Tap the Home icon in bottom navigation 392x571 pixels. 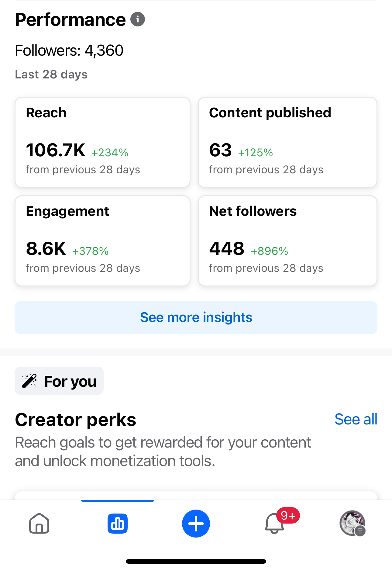(39, 524)
